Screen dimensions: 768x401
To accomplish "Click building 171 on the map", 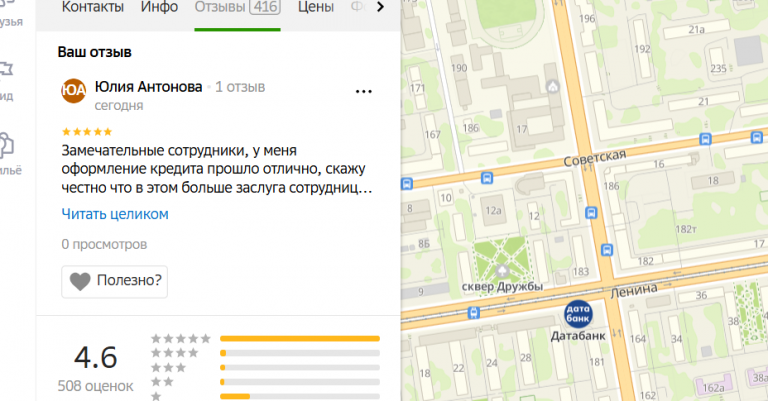I will click(417, 89).
